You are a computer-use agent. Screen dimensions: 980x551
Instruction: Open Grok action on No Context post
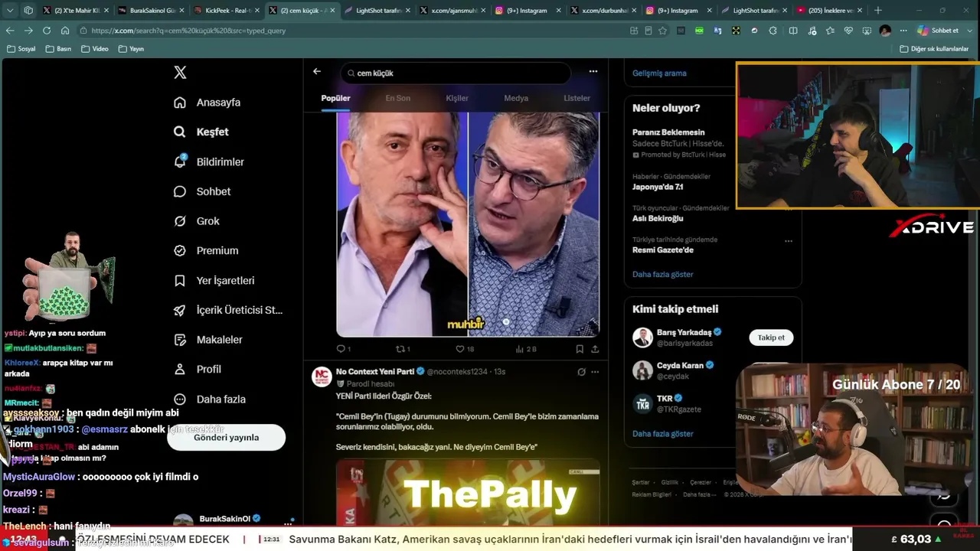click(581, 372)
